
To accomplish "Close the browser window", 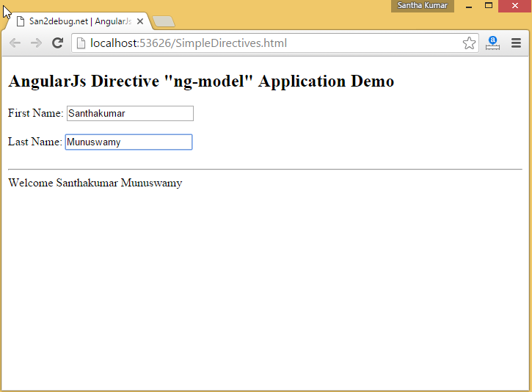I will click(514, 6).
